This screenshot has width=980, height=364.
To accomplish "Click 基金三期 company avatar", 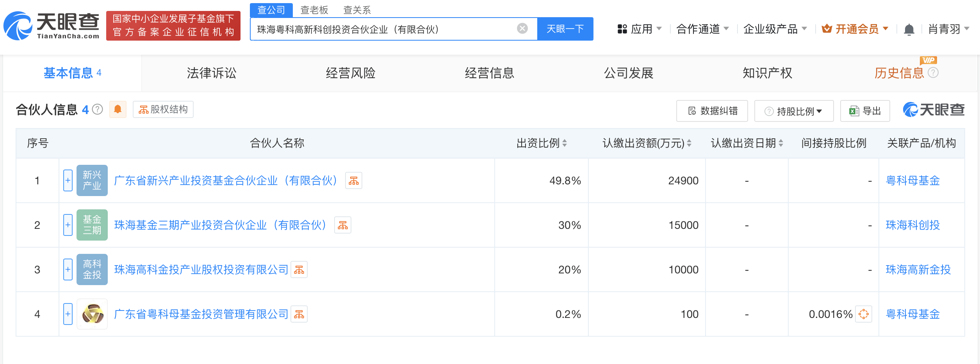I will tap(92, 225).
